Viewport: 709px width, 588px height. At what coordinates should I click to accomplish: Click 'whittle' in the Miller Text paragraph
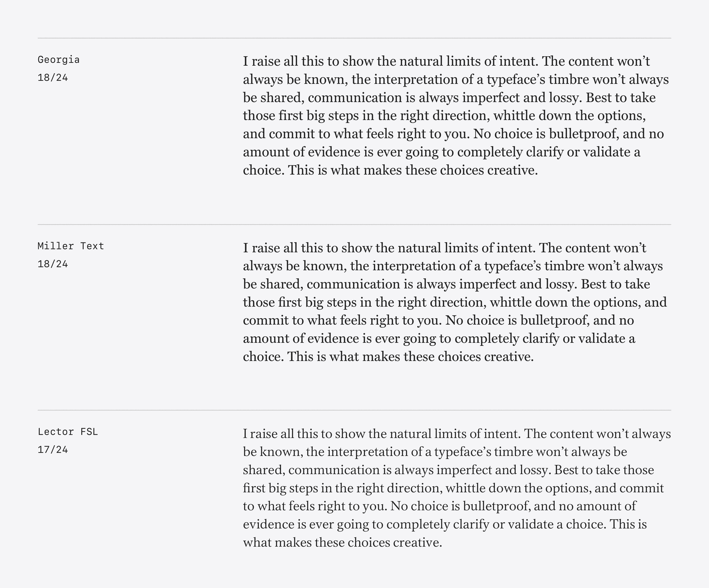tap(510, 302)
